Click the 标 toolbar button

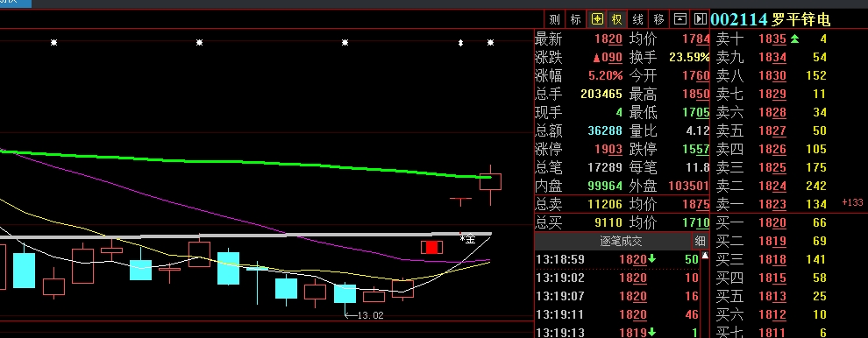click(576, 20)
